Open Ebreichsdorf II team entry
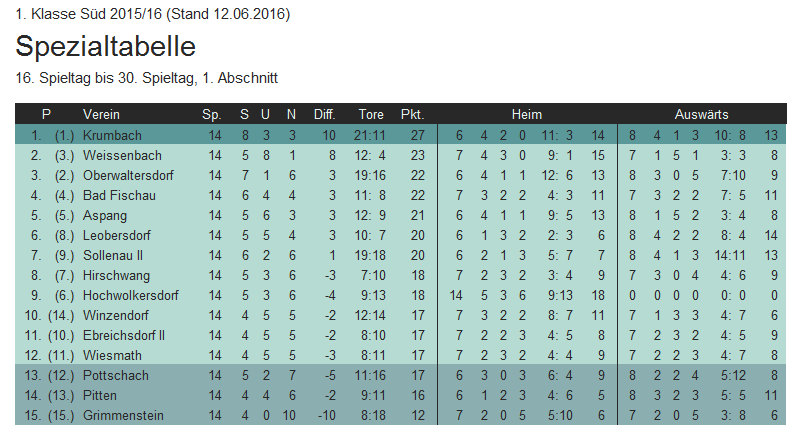The width and height of the screenshot is (801, 432). click(x=124, y=335)
